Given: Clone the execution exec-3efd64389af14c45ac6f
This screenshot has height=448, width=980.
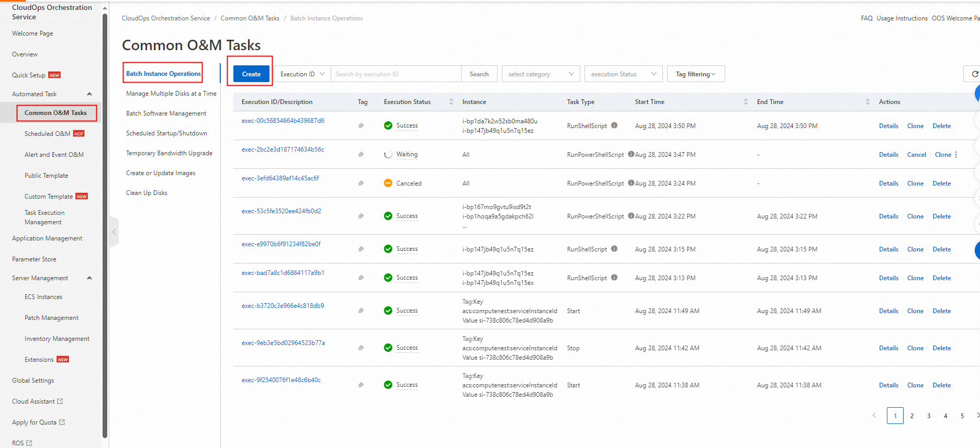Looking at the screenshot, I should (915, 183).
